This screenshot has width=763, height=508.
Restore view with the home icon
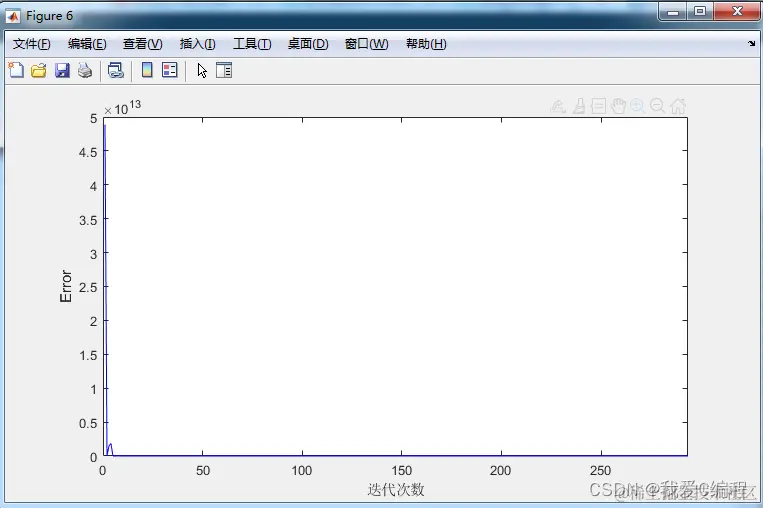[x=678, y=106]
